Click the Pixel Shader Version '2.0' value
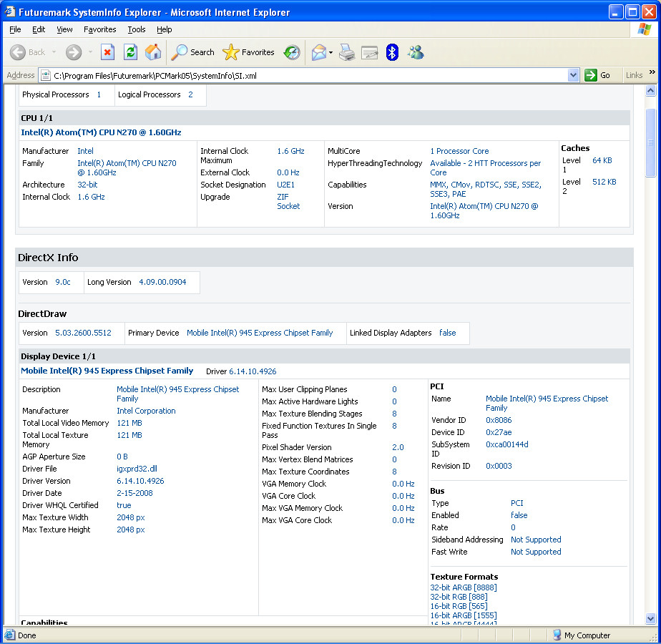Image resolution: width=661 pixels, height=644 pixels. [x=398, y=447]
